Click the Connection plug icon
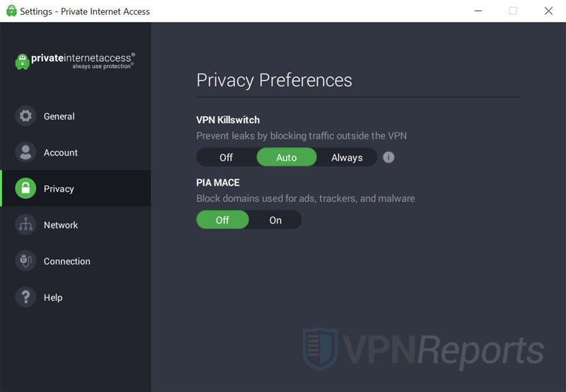The image size is (566, 392). point(25,261)
